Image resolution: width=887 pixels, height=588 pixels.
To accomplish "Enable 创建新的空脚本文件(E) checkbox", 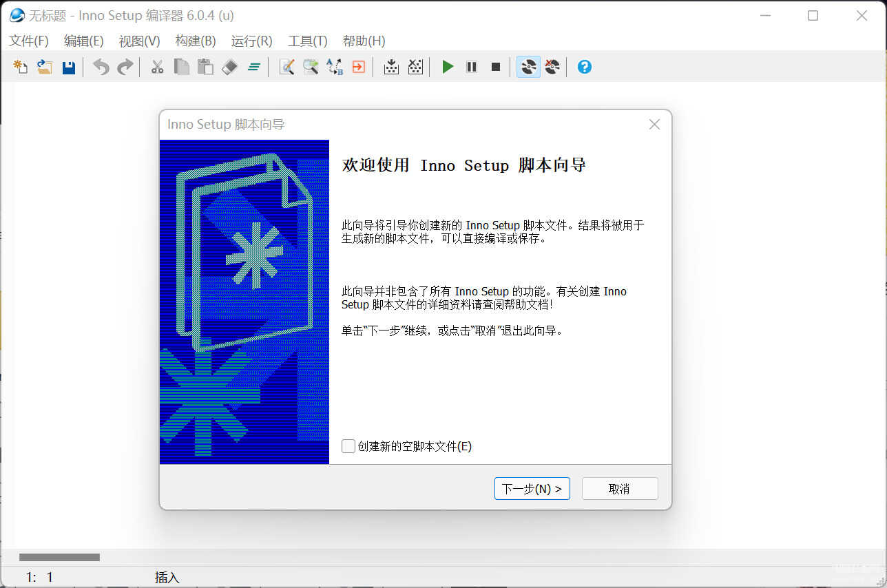I will pos(348,446).
